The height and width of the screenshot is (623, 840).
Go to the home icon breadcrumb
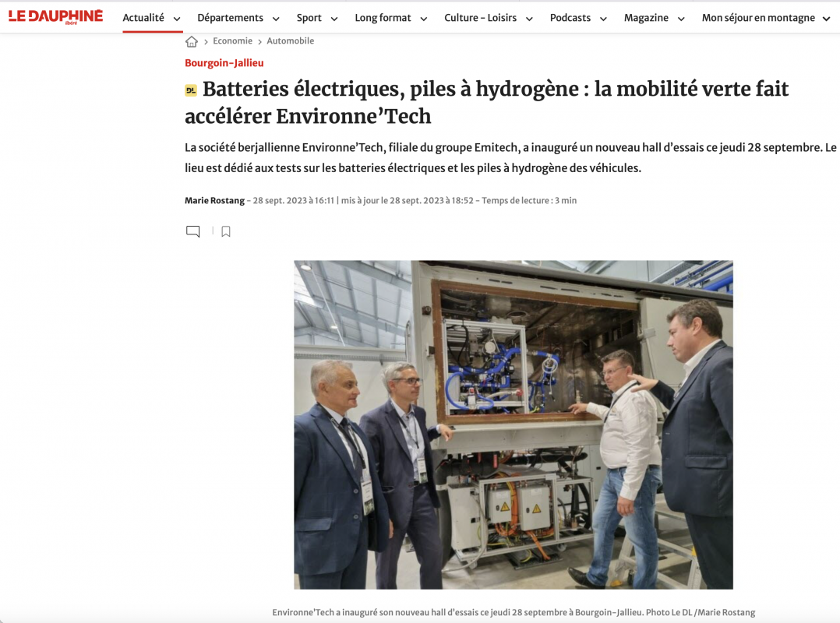[x=191, y=41]
